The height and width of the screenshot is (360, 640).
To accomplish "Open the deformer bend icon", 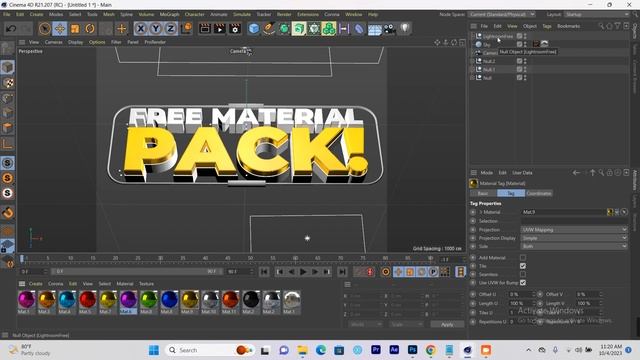I will coord(359,29).
